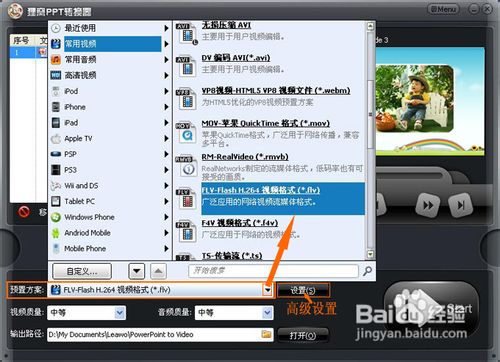Select MOV-苹果 QuickTime 格式 (*.mov)
500x362 pixels.
click(x=265, y=123)
